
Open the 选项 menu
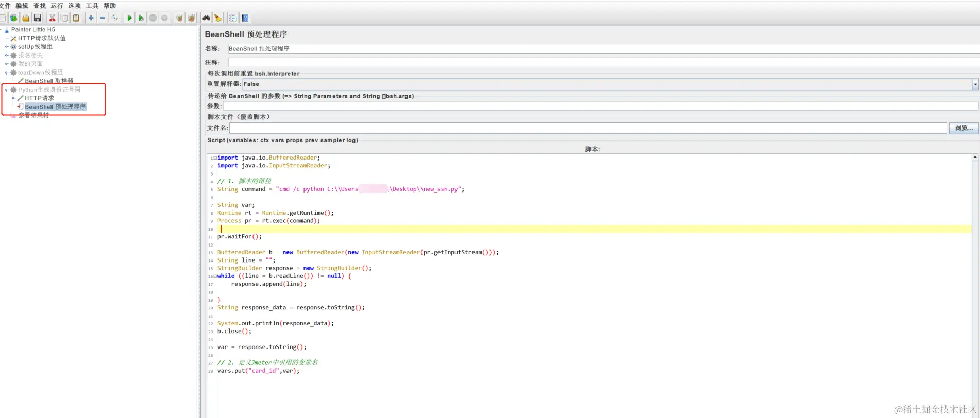pos(75,6)
